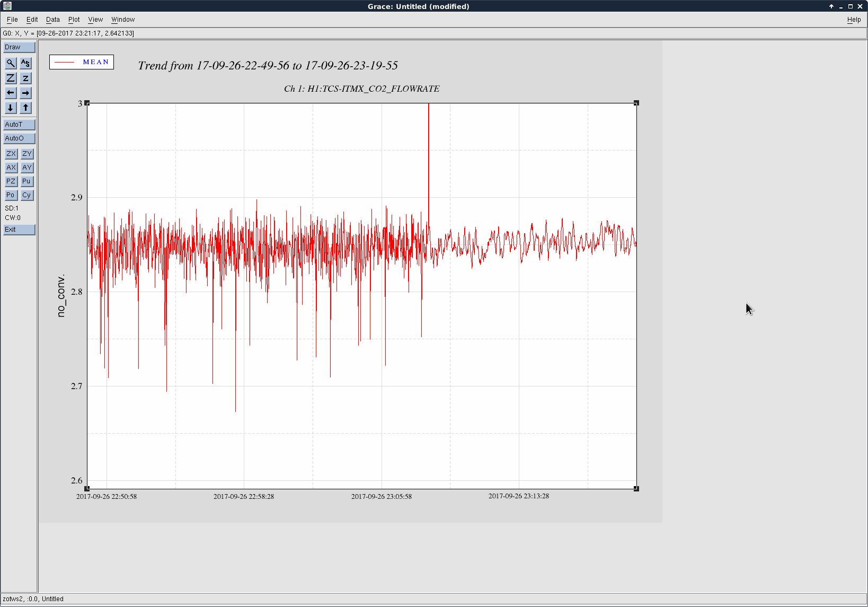Click the AutoT button

[19, 125]
